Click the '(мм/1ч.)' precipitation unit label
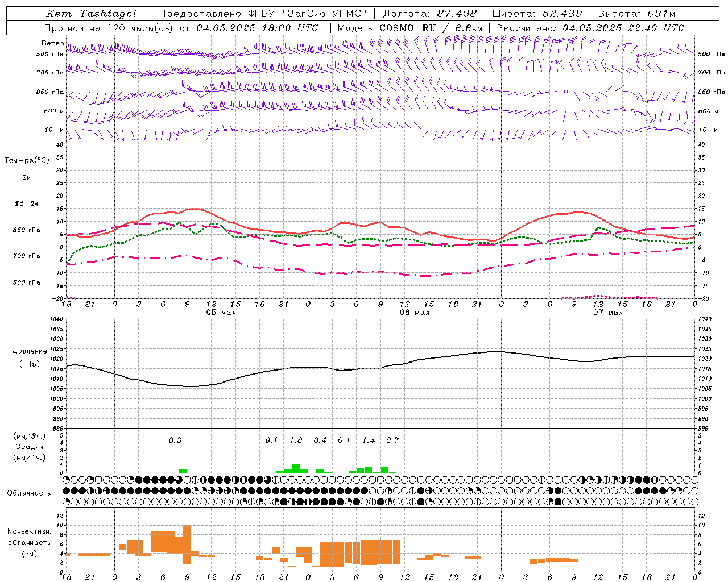728x582 pixels. pos(30,458)
